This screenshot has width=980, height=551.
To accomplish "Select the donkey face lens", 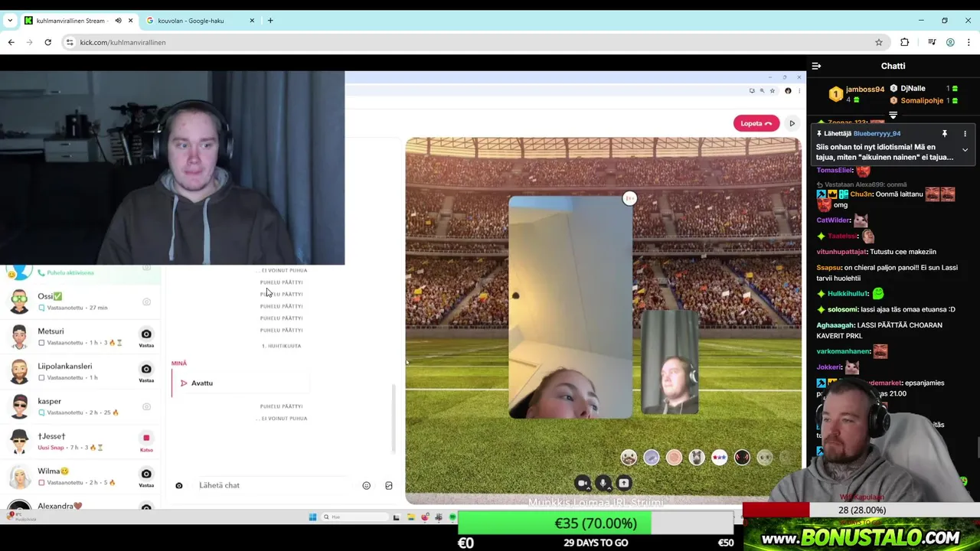I will [x=697, y=458].
